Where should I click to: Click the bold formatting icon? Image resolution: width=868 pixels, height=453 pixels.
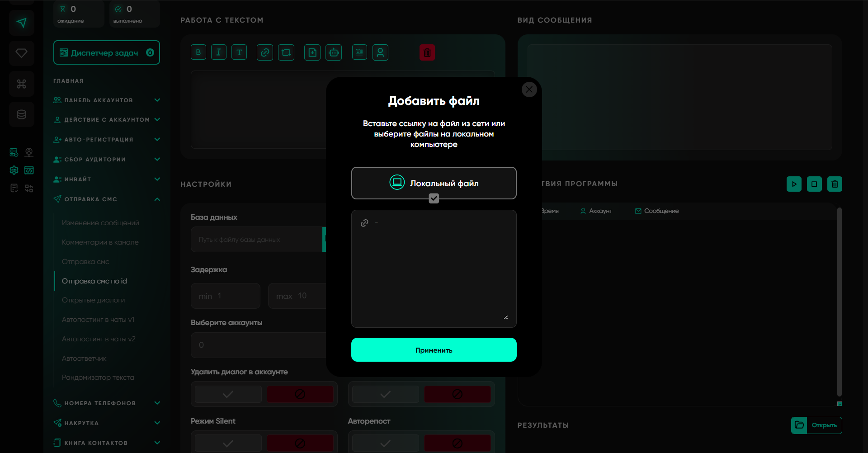click(x=198, y=52)
